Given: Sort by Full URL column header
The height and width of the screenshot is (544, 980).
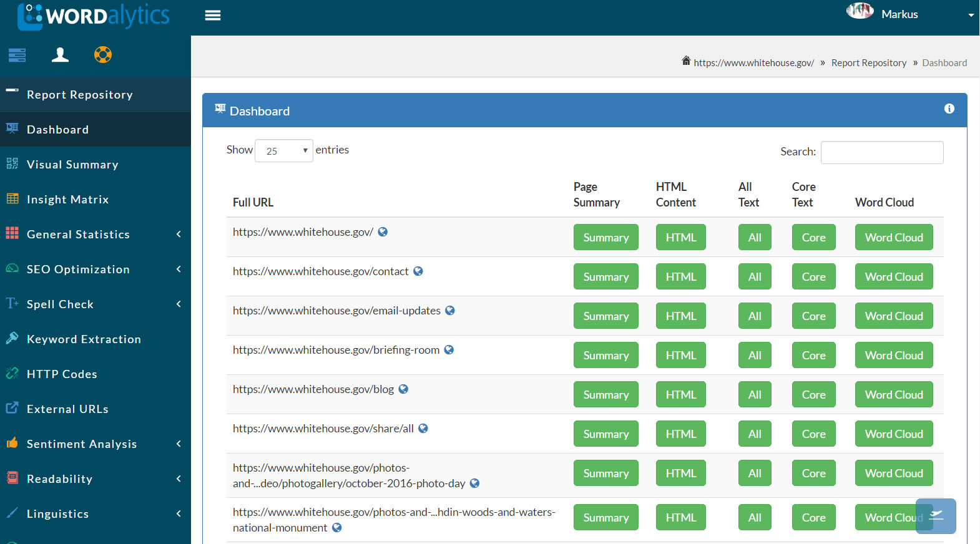Looking at the screenshot, I should [253, 202].
